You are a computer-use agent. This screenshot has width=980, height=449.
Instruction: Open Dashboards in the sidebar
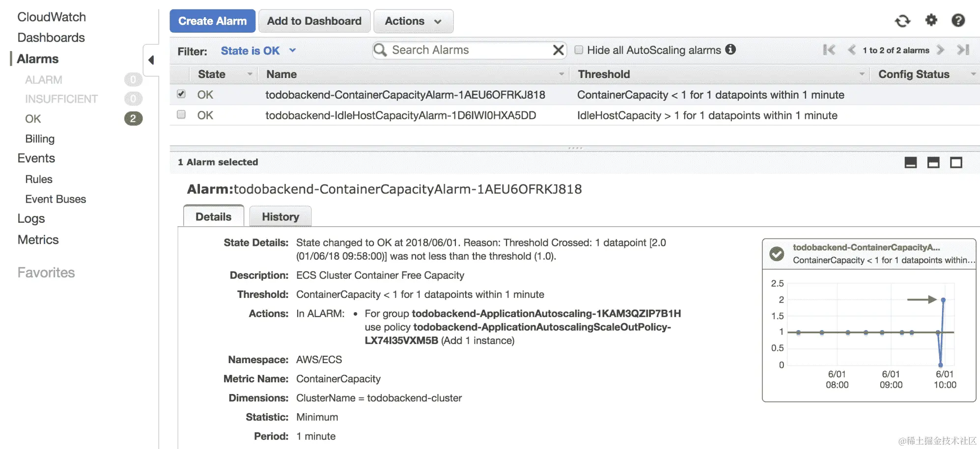coord(51,37)
